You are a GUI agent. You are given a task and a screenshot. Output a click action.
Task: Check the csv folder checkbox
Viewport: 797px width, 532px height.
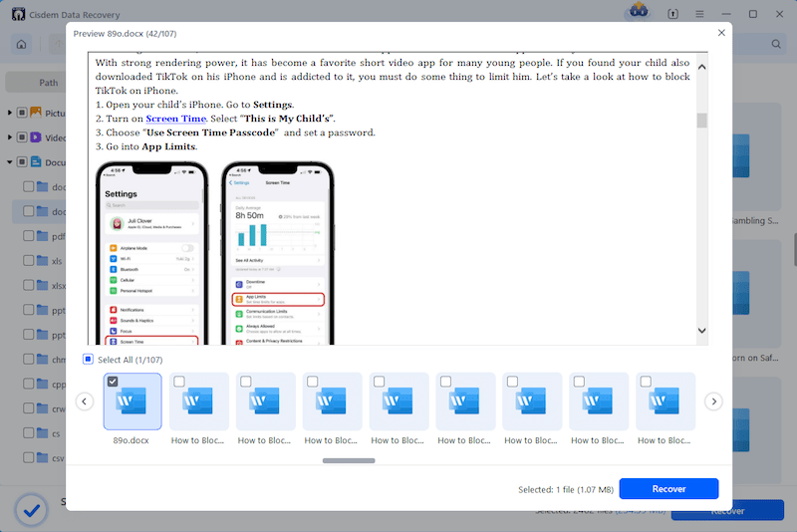(29, 458)
